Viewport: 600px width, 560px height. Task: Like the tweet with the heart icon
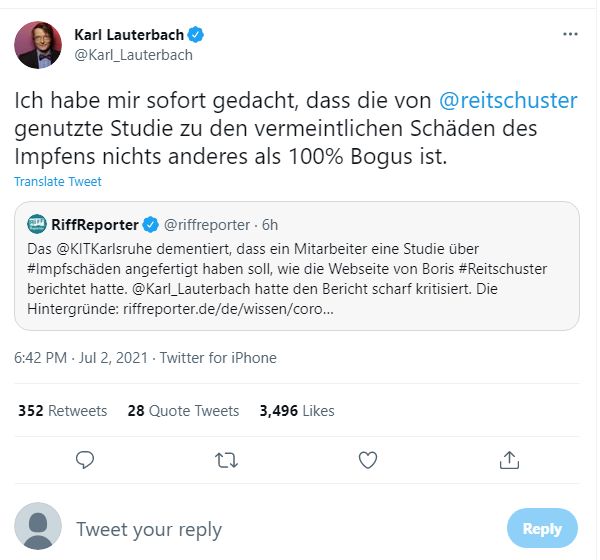(368, 459)
